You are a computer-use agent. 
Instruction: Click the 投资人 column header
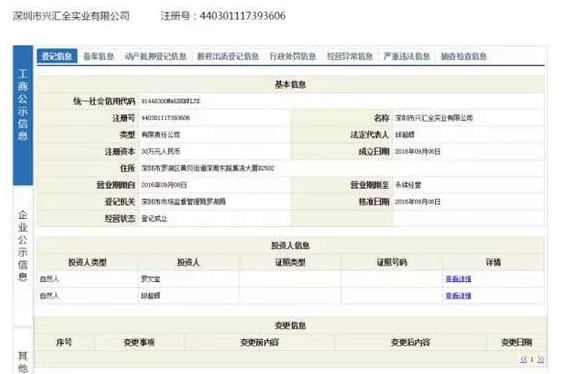point(188,262)
